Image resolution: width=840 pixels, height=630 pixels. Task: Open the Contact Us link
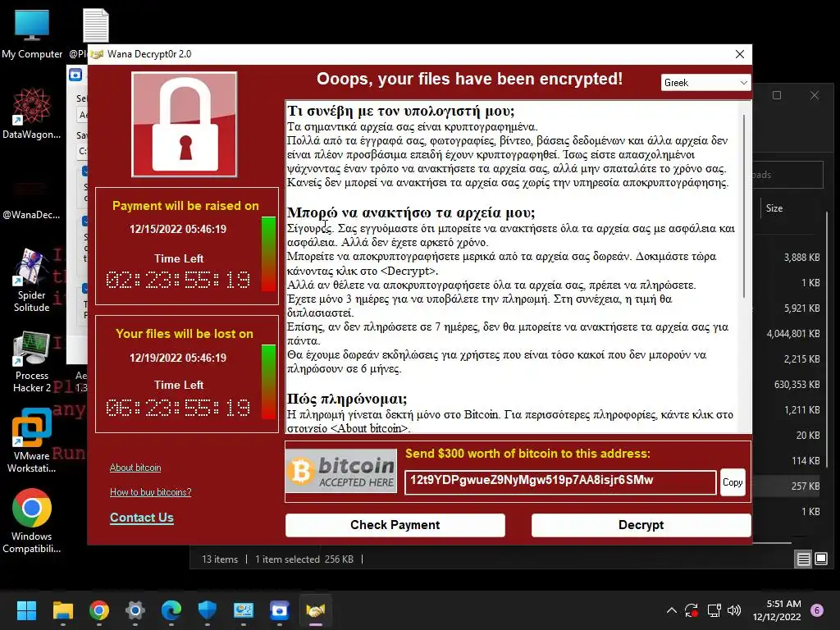click(141, 518)
